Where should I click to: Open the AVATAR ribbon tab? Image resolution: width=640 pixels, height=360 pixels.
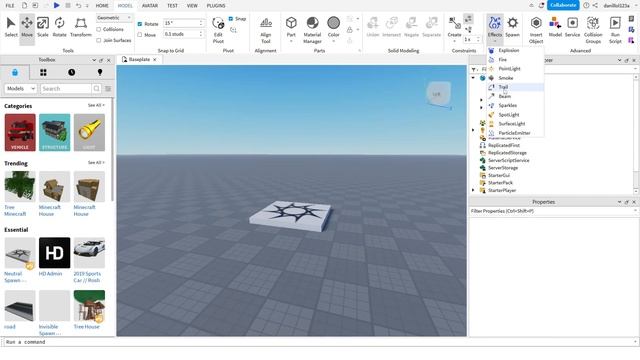point(150,6)
